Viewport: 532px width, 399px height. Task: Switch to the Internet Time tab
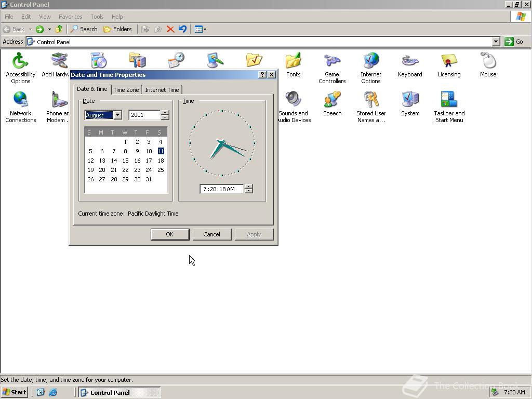pyautogui.click(x=162, y=90)
